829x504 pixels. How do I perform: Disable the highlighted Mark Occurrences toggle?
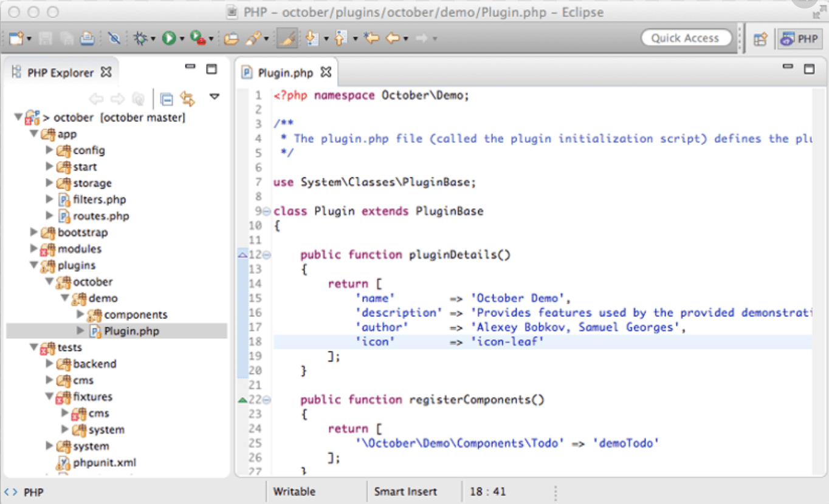pos(287,38)
